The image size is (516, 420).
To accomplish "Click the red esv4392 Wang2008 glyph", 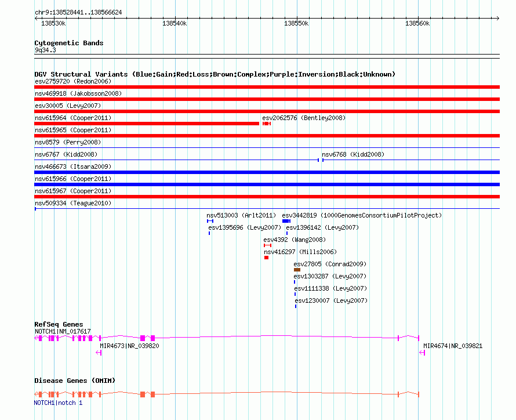I will [x=267, y=245].
